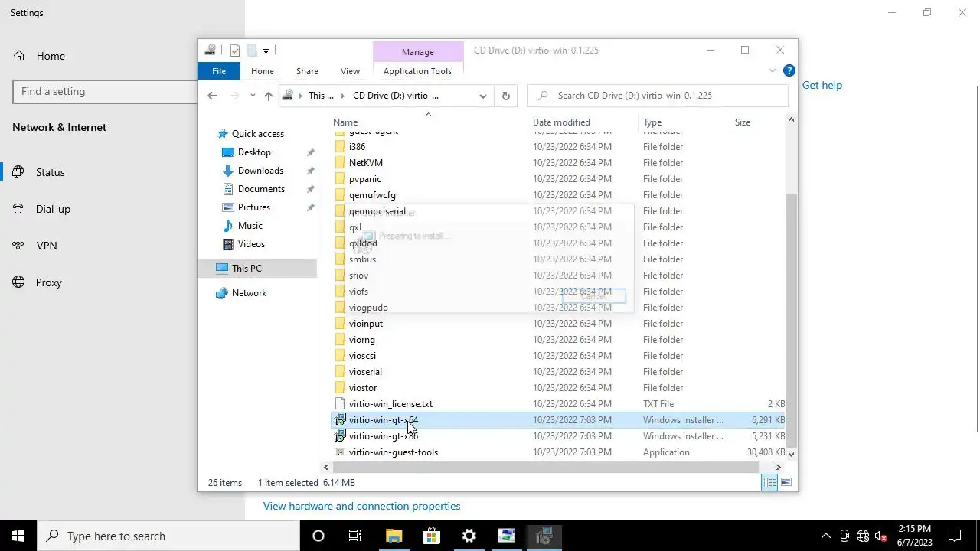Click the vertical scrollbar of file list
The height and width of the screenshot is (551, 980).
coord(791,319)
